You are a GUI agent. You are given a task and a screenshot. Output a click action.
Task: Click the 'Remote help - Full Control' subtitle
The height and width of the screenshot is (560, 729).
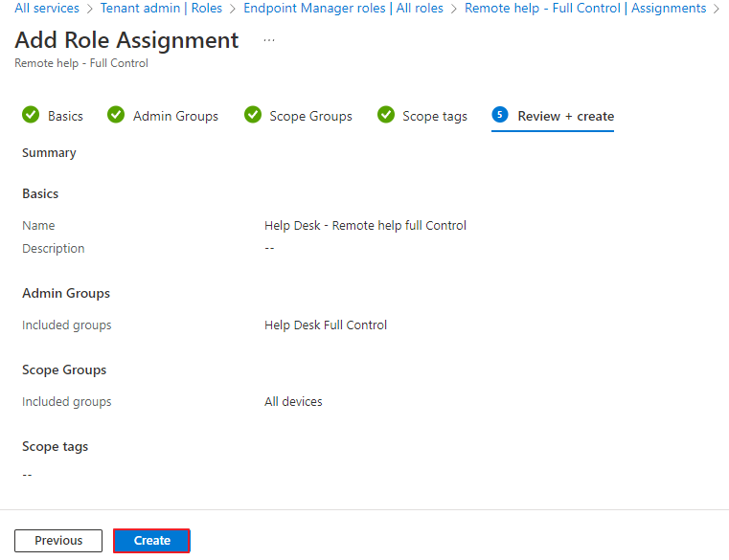pos(81,63)
